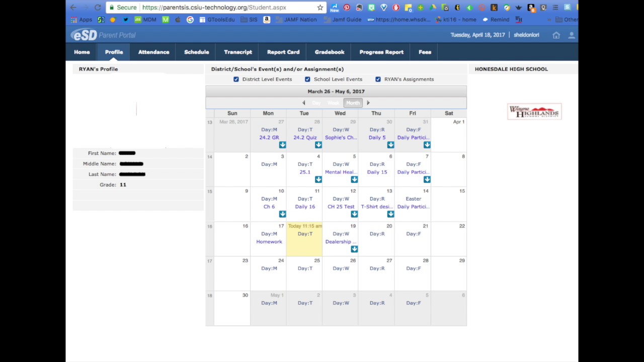This screenshot has height=362, width=644.
Task: Open the T-Shirt desi... event on April 13
Action: tap(377, 207)
